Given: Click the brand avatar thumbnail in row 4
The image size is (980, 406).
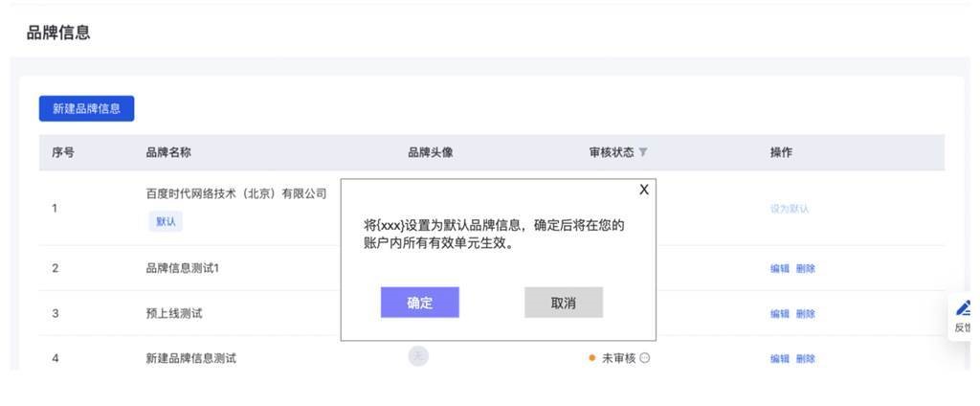Looking at the screenshot, I should click(418, 356).
